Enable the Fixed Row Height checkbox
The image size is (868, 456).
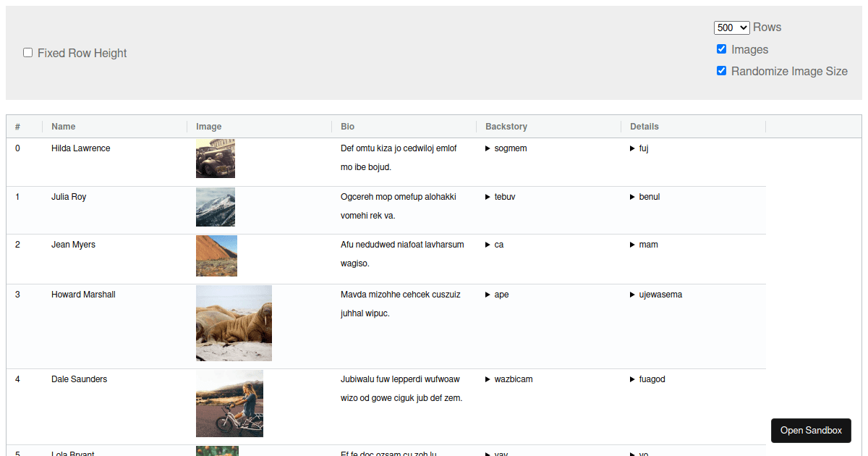coord(28,53)
